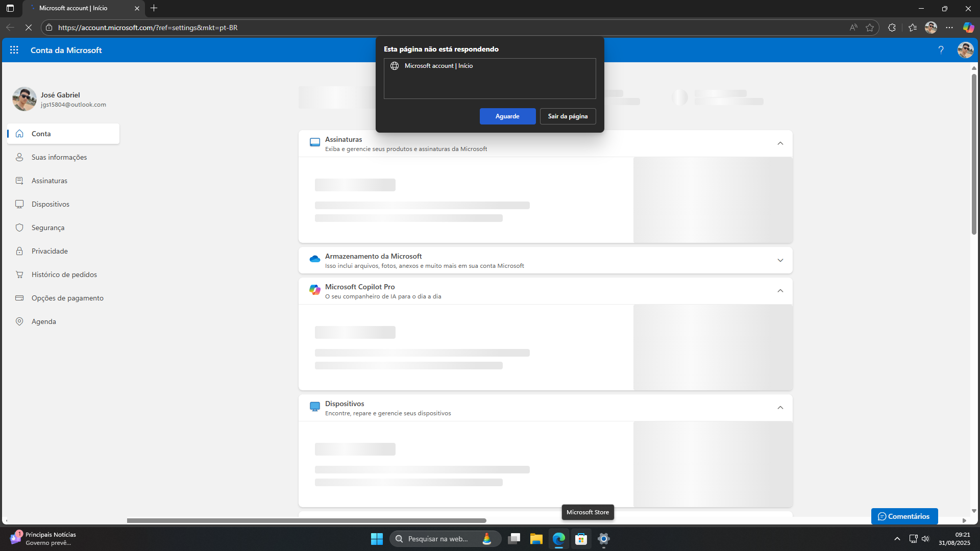This screenshot has height=551, width=980.
Task: Open Settings from the taskbar
Action: point(604,539)
